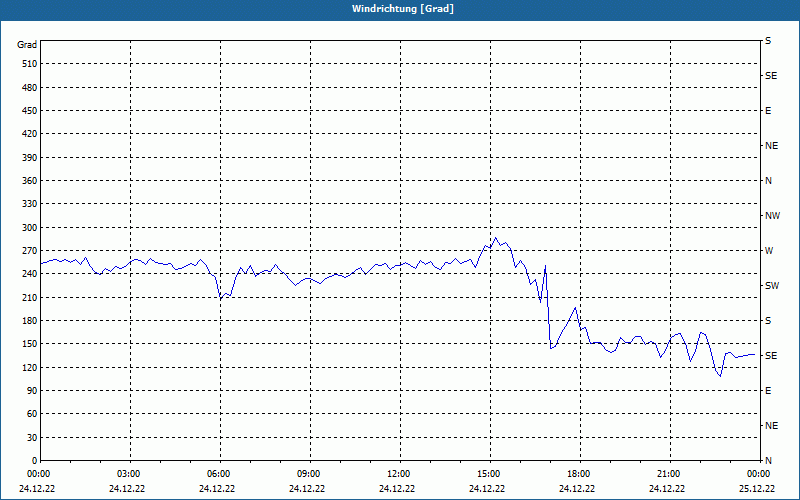Pick the 420 degree axis label
This screenshot has width=800, height=500.
[30, 134]
